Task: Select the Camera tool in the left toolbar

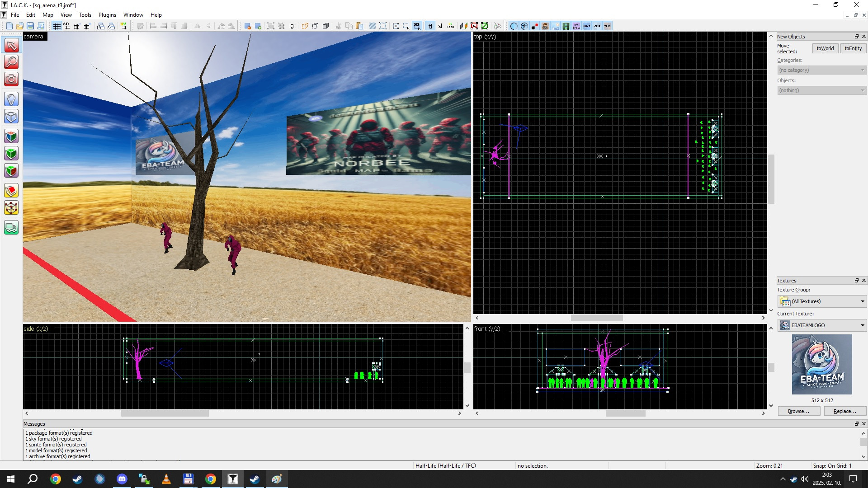Action: click(x=11, y=79)
